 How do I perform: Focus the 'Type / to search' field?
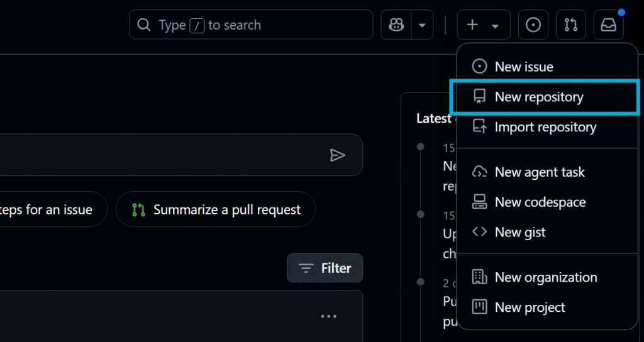coord(251,25)
